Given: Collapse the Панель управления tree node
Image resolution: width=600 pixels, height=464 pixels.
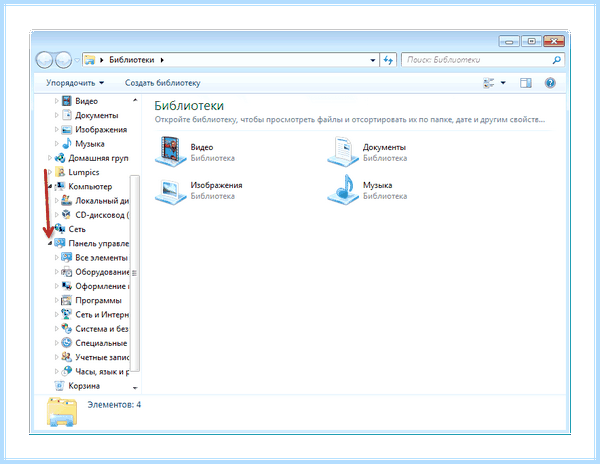Looking at the screenshot, I should pyautogui.click(x=50, y=243).
